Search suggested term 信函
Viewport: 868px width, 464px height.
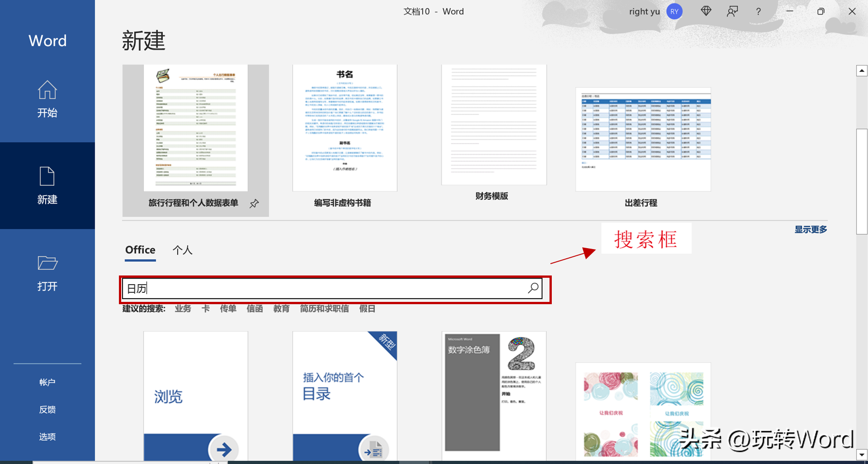tap(255, 309)
